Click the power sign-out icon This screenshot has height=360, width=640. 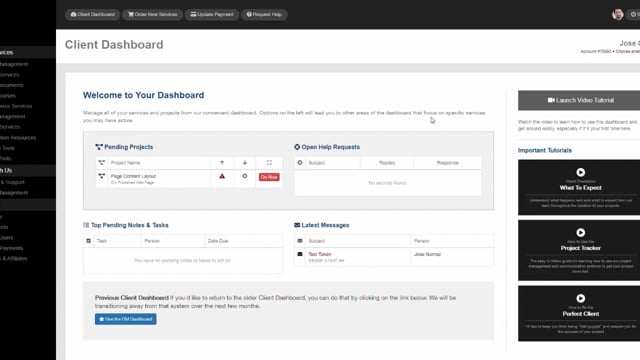click(633, 14)
